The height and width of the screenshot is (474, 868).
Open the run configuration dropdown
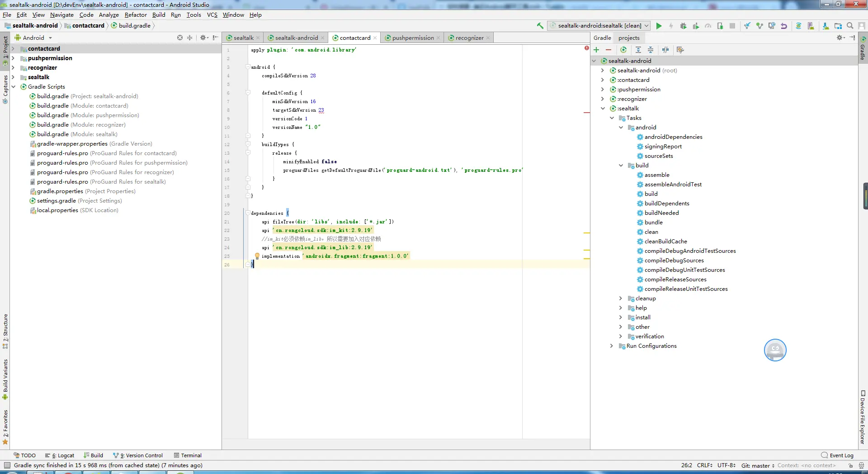pyautogui.click(x=599, y=26)
